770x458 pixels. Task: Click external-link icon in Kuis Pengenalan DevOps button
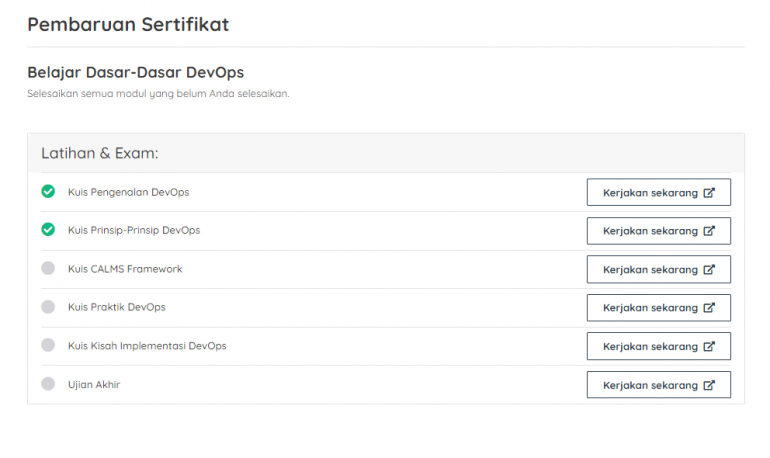point(709,192)
